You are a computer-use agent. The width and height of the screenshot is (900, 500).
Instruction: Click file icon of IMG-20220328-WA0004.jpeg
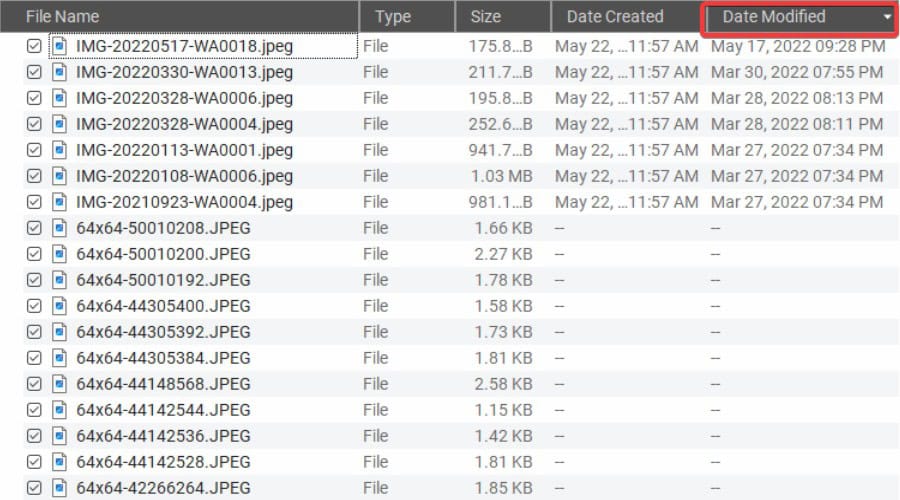[59, 124]
